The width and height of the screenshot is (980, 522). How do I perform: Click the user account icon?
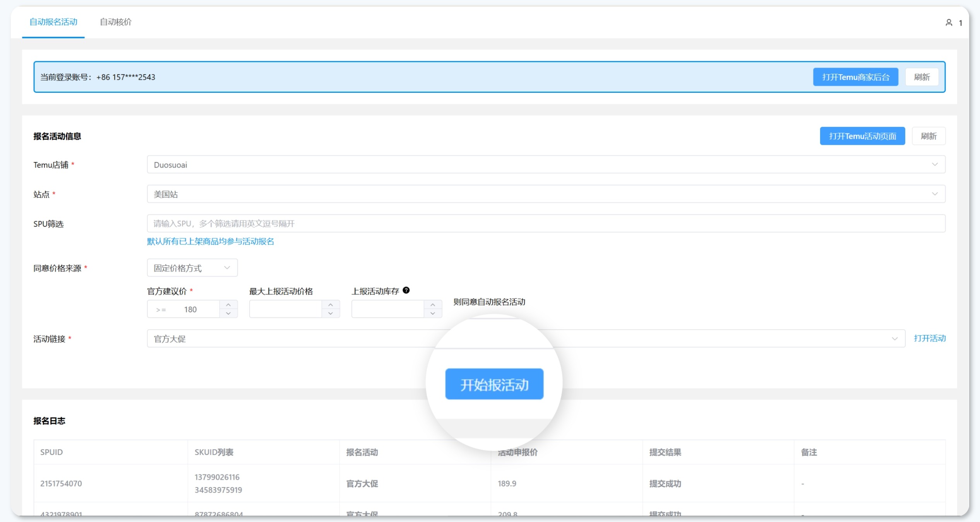coord(949,23)
